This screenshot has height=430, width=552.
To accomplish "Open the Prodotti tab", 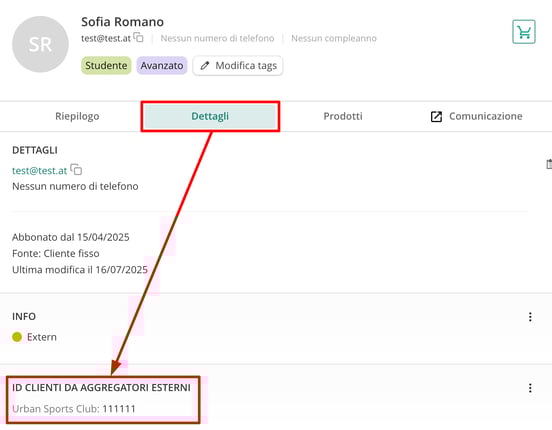I will [x=343, y=117].
